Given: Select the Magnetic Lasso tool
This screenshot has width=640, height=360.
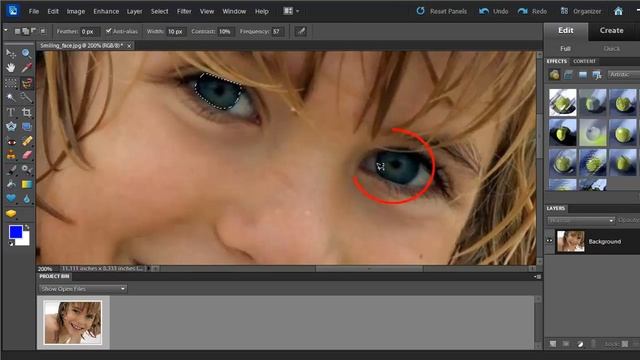Looking at the screenshot, I should [26, 83].
